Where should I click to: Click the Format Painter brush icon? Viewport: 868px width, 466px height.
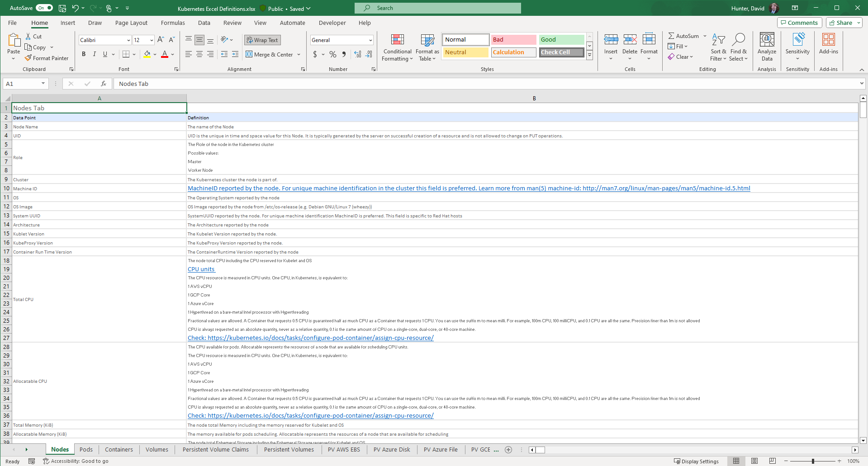28,58
